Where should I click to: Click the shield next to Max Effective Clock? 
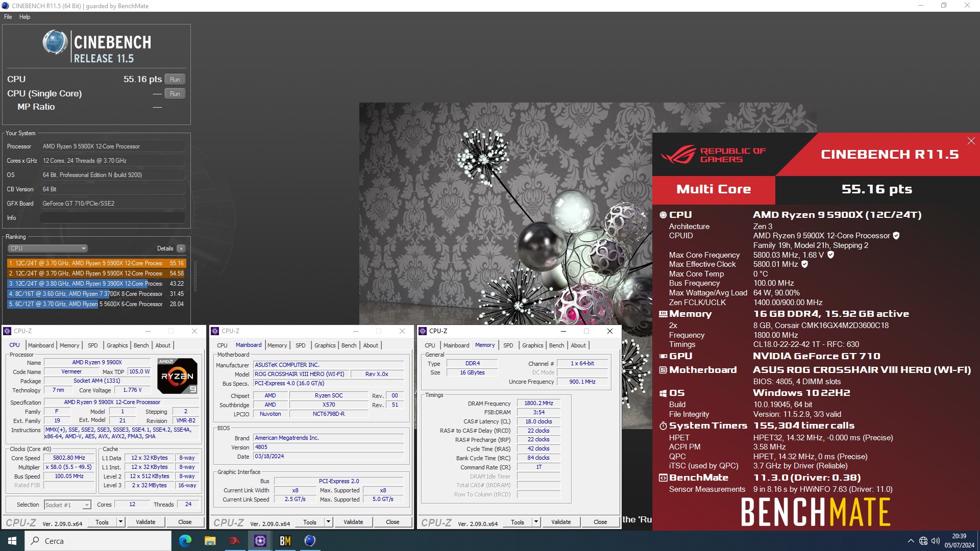pos(804,264)
